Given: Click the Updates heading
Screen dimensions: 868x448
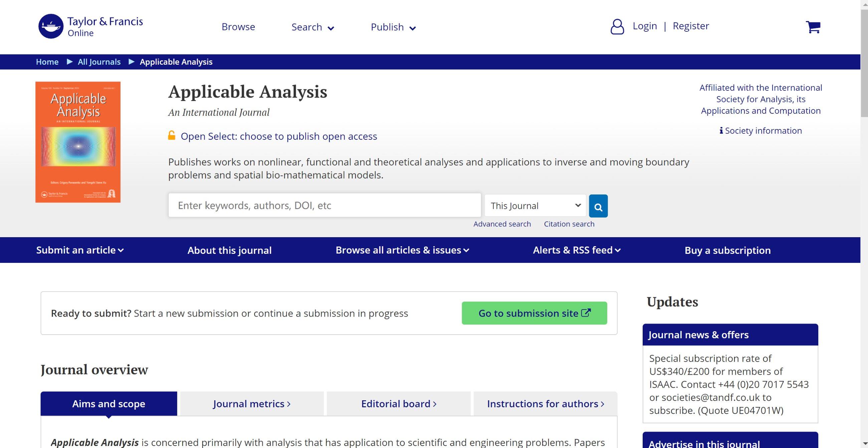Looking at the screenshot, I should (x=672, y=302).
